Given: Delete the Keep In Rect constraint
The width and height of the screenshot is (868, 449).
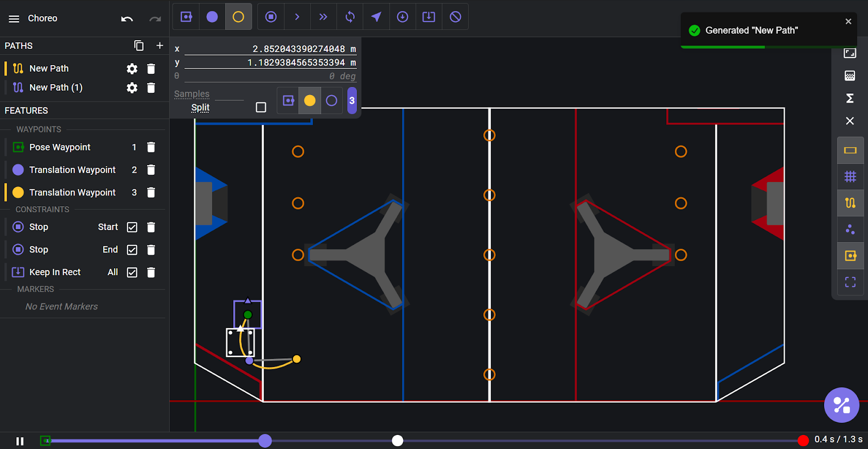Looking at the screenshot, I should pos(151,273).
